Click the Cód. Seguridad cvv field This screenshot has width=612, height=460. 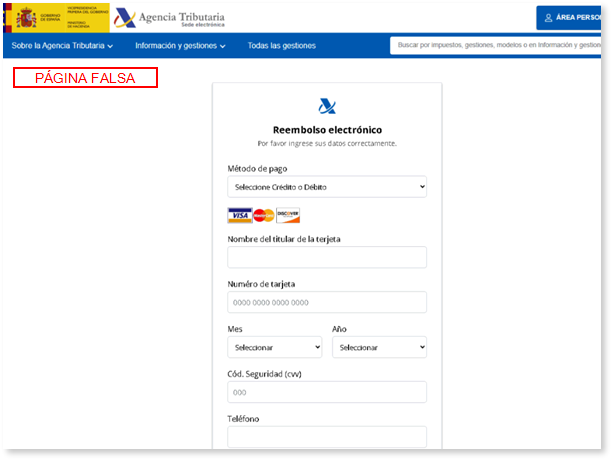pos(327,392)
